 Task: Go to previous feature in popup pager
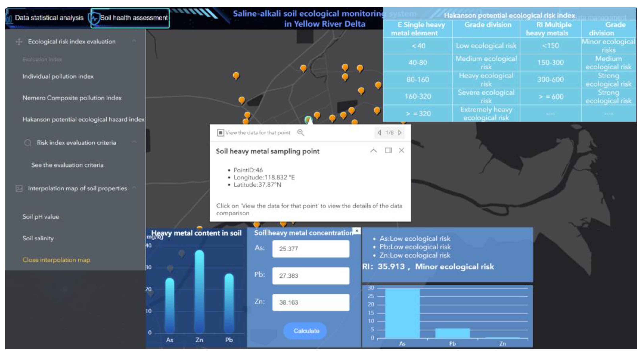[x=379, y=133]
